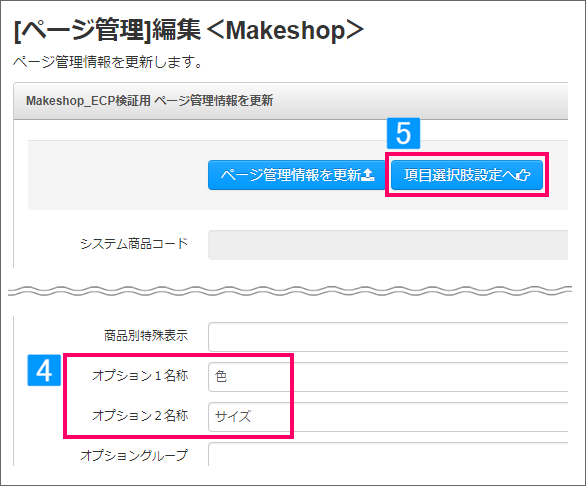Click the 商品別特殊表示 label

(146, 335)
